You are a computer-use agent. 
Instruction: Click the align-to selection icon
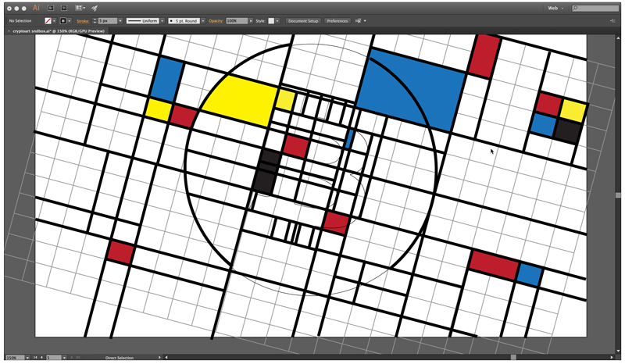[x=358, y=21]
